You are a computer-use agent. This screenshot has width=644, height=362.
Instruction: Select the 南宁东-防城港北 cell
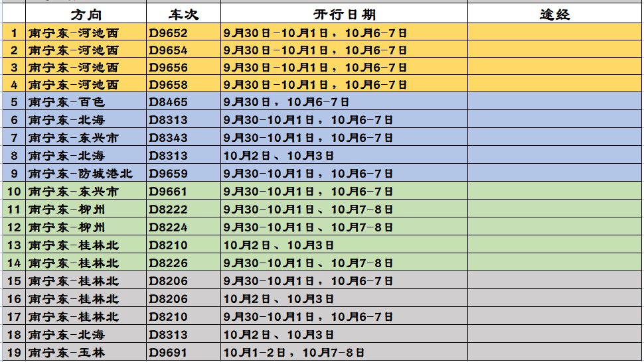pyautogui.click(x=80, y=174)
